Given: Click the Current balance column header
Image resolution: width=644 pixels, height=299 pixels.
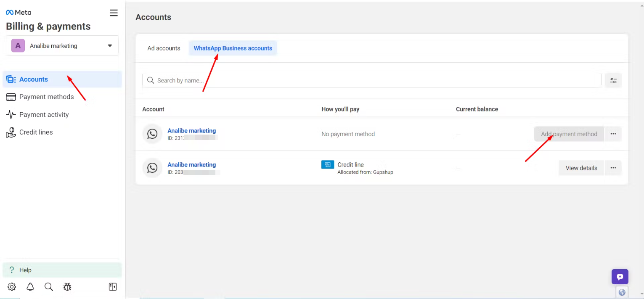Looking at the screenshot, I should click(477, 109).
